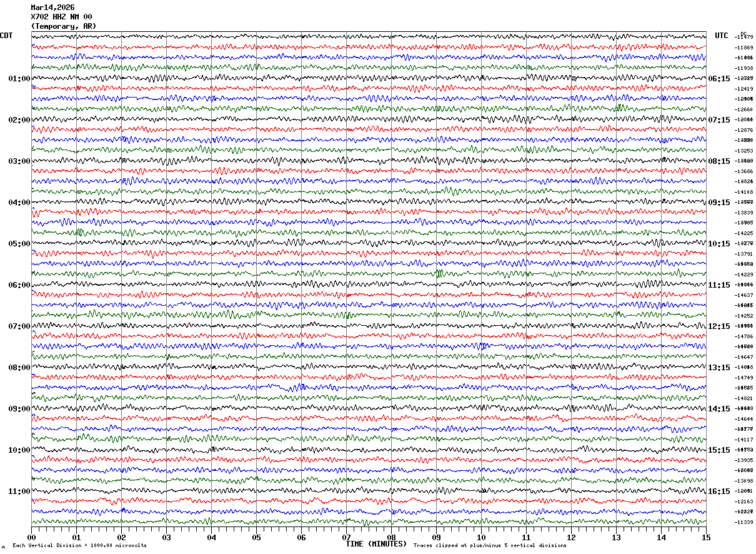Click the DC offset value -14225
The height and width of the screenshot is (554, 756).
744,233
